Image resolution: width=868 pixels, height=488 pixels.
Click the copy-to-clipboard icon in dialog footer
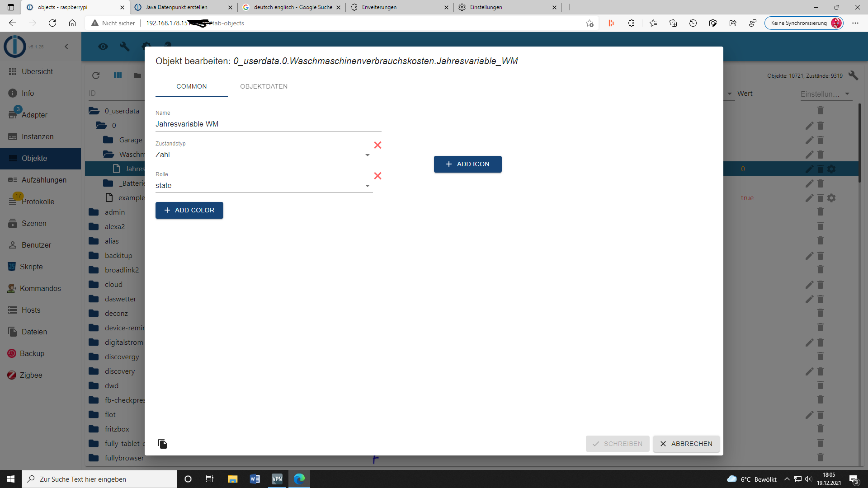(163, 444)
